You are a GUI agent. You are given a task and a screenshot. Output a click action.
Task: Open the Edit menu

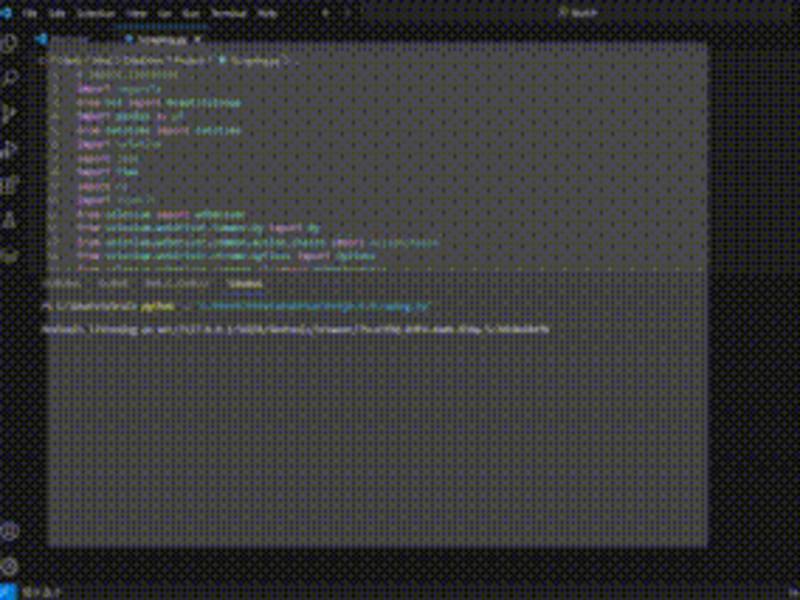[57, 13]
